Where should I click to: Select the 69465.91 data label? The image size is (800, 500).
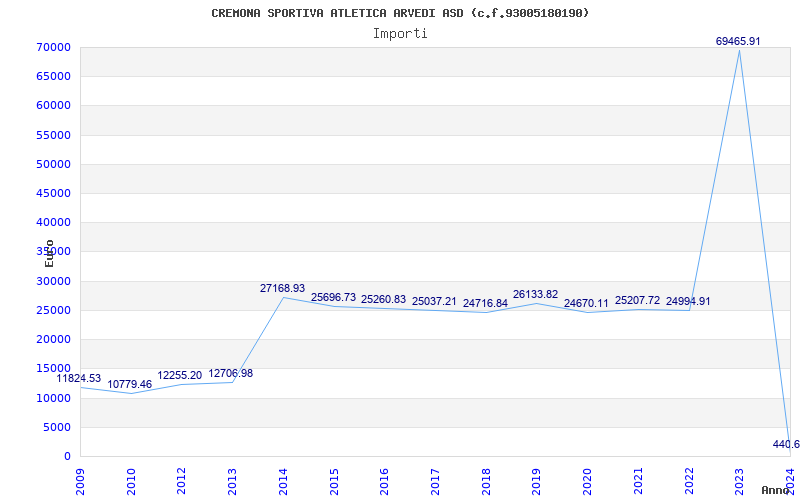738,41
